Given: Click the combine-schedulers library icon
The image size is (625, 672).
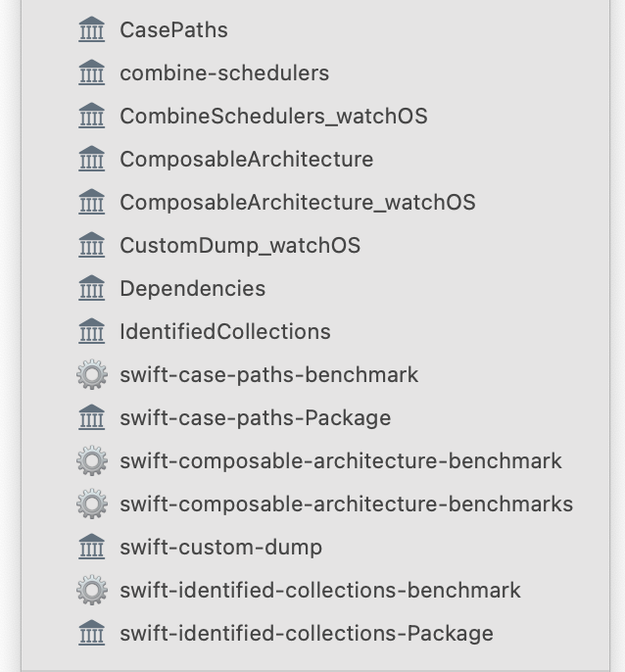Looking at the screenshot, I should [x=92, y=72].
